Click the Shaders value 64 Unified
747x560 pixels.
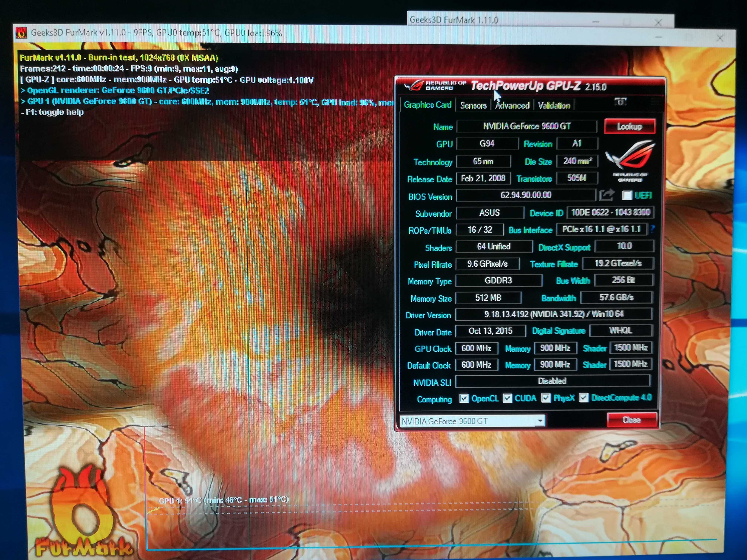[x=494, y=247]
